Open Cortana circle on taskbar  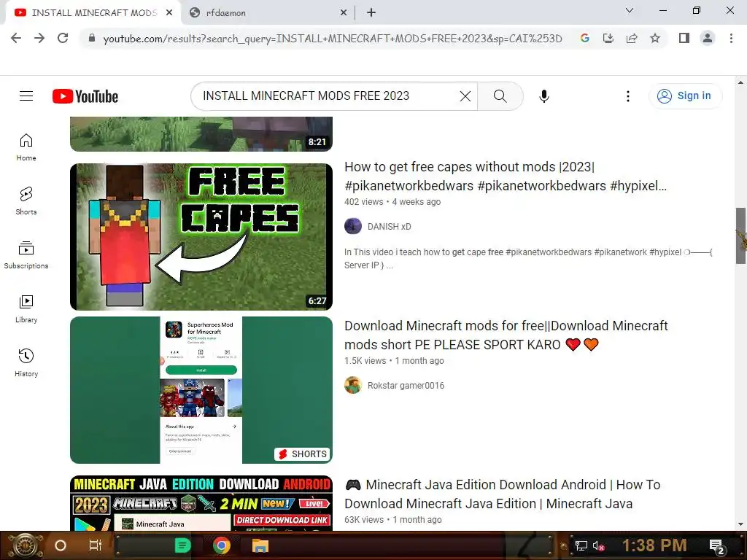click(x=61, y=545)
